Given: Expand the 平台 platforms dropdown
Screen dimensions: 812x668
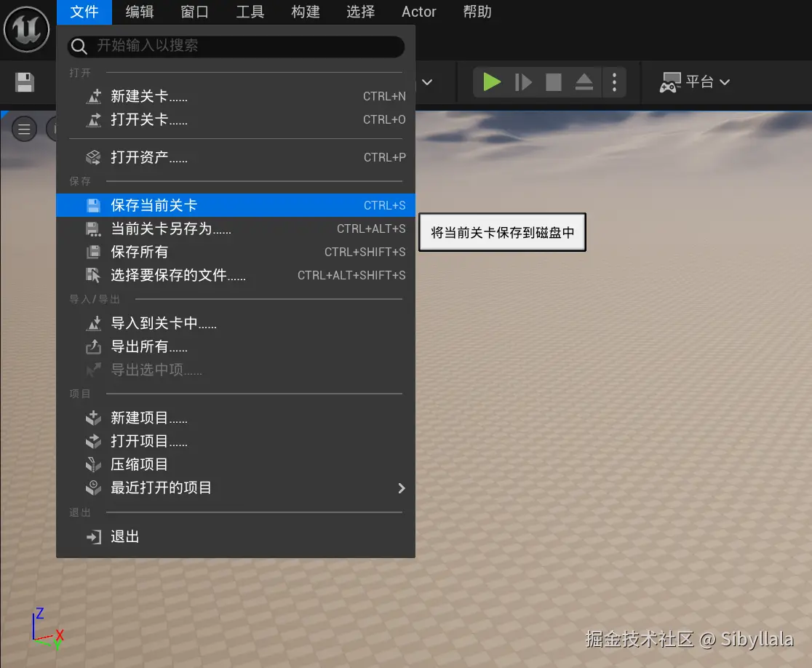Looking at the screenshot, I should coord(694,81).
